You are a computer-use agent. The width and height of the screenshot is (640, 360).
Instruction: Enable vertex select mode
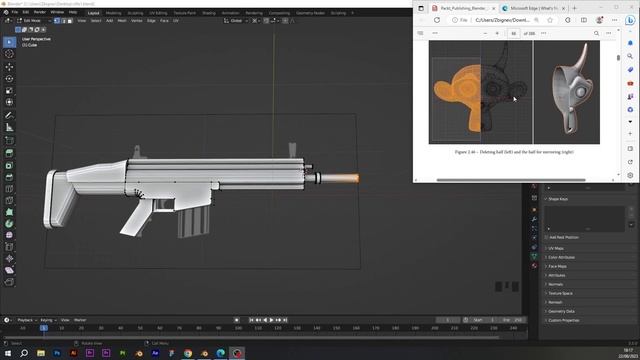57,20
